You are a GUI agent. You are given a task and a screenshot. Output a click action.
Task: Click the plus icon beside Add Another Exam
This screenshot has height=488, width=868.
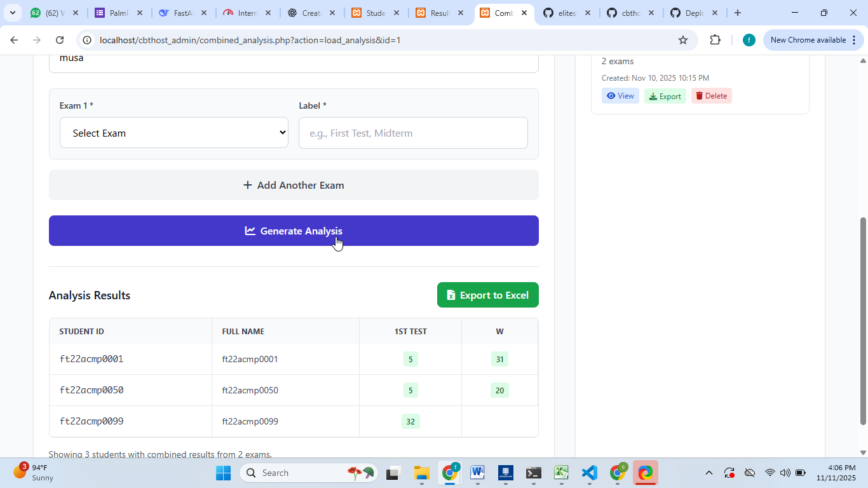coord(248,185)
